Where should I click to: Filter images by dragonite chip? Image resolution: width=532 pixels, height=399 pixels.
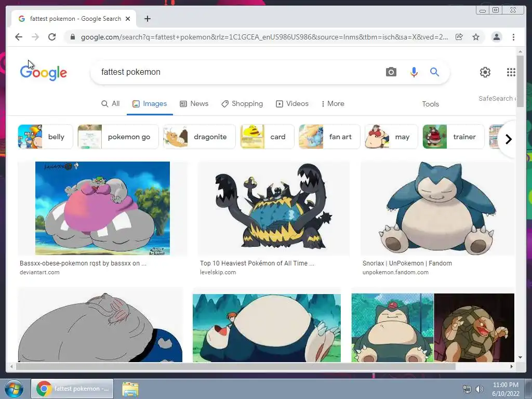tap(199, 137)
